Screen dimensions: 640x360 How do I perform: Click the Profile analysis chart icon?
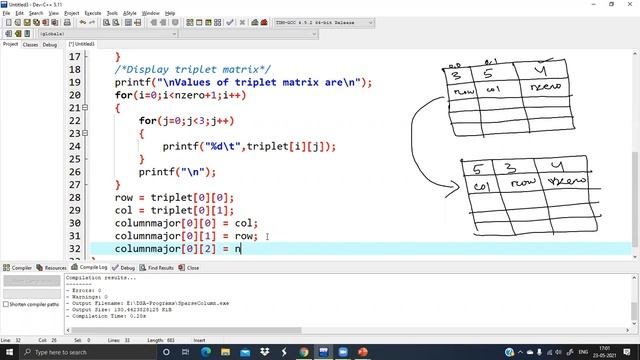[x=255, y=22]
